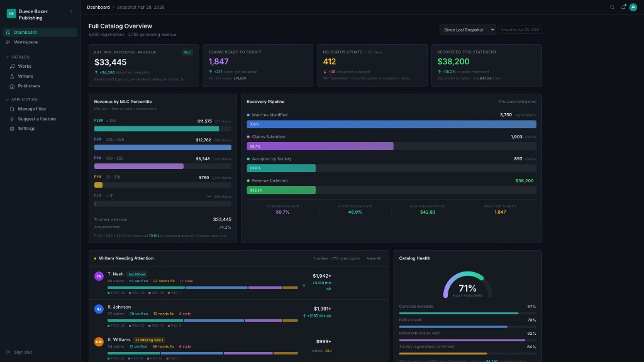Click the Suggest a Feature lightbulb icon
Viewport: 644px width, 362px height.
[x=12, y=119]
